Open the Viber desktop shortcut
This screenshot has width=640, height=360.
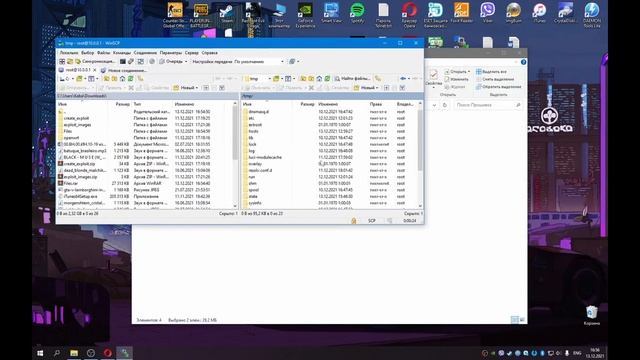[487, 13]
